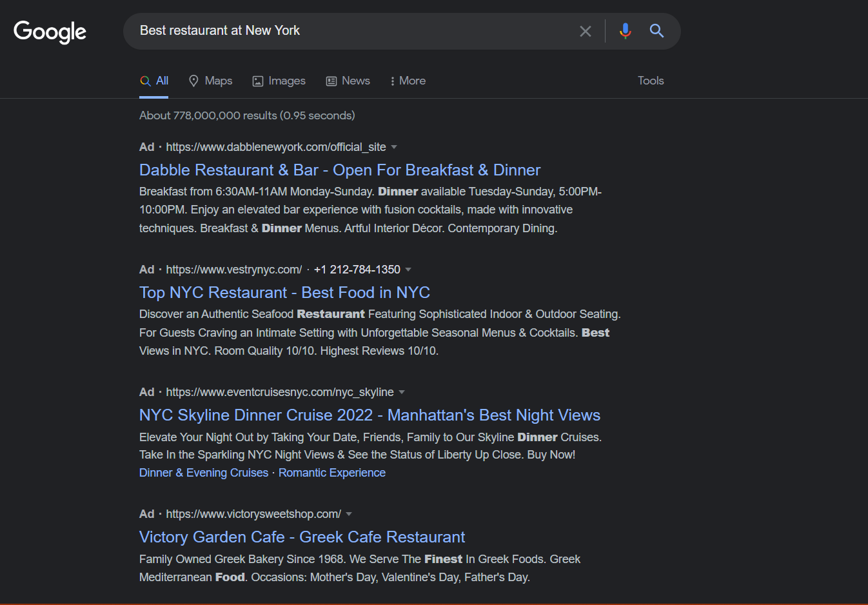Screen dimensions: 868x605
Task: Follow the 'Dinner & Evening Cruises' sitelink
Action: (x=204, y=473)
